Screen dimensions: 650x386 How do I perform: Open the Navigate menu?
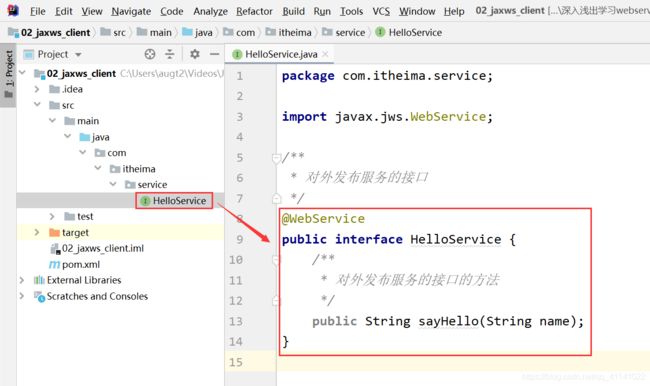click(131, 11)
